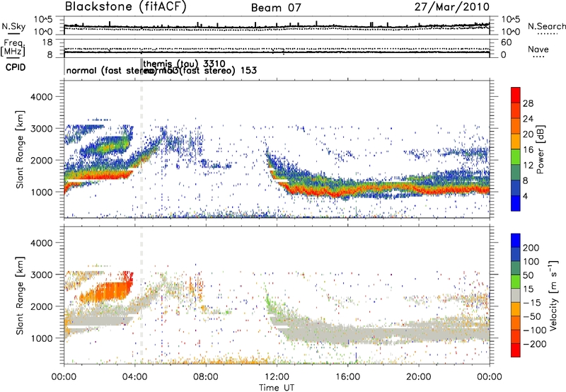Image resolution: width=566 pixels, height=392 pixels.
Task: Click the 'Freq. [MHz]' axis label
Action: [13, 48]
